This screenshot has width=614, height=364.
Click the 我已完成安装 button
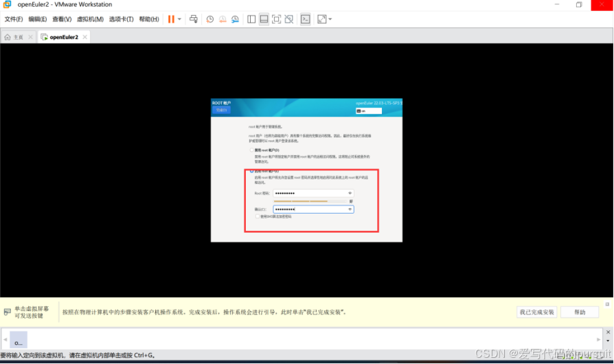(537, 312)
